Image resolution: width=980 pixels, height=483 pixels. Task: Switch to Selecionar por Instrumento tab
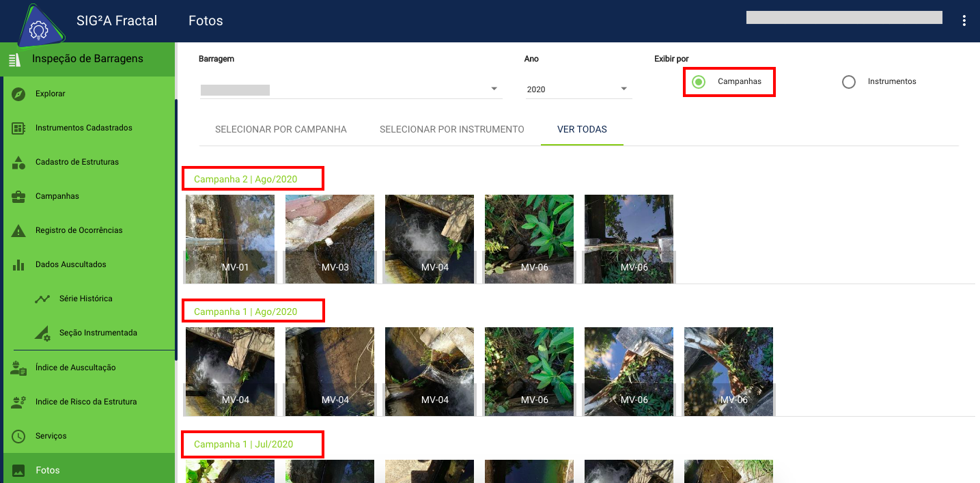coord(452,129)
